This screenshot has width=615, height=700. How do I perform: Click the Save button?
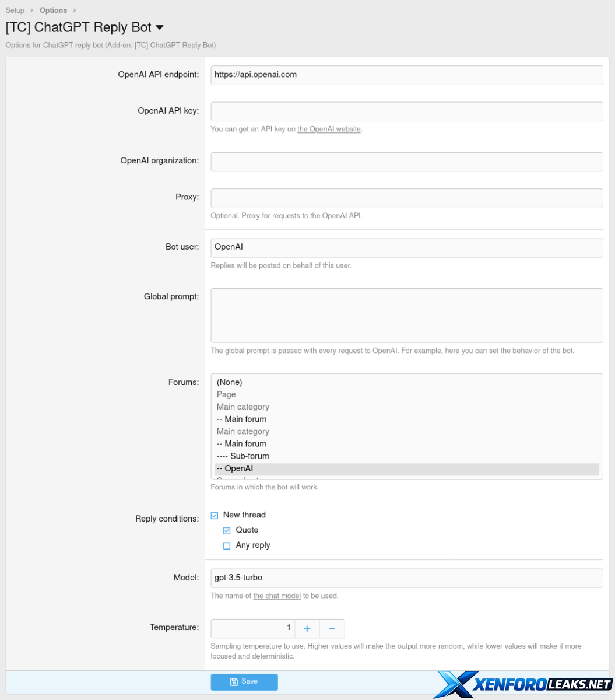tap(244, 681)
